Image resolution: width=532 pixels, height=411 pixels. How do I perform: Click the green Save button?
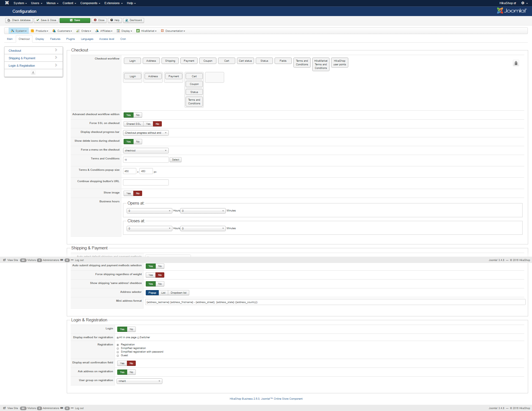(75, 20)
